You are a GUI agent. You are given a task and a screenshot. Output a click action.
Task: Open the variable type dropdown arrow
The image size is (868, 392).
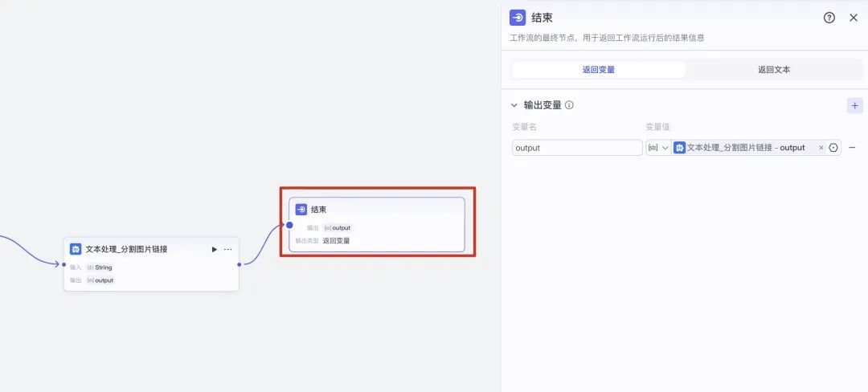click(665, 148)
